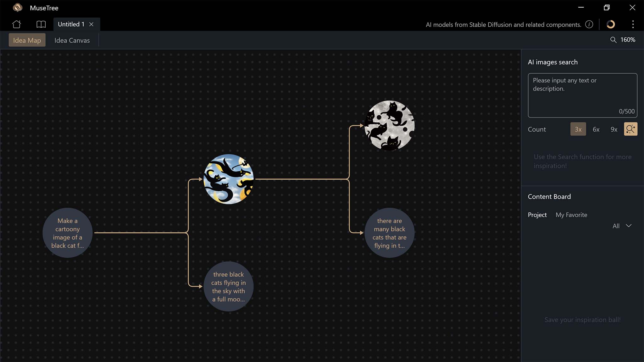Open the library/book panel icon
The width and height of the screenshot is (644, 362).
tap(41, 24)
